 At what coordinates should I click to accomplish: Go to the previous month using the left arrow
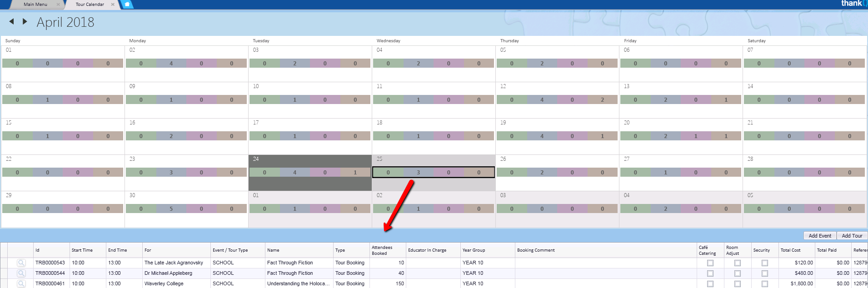tap(11, 21)
